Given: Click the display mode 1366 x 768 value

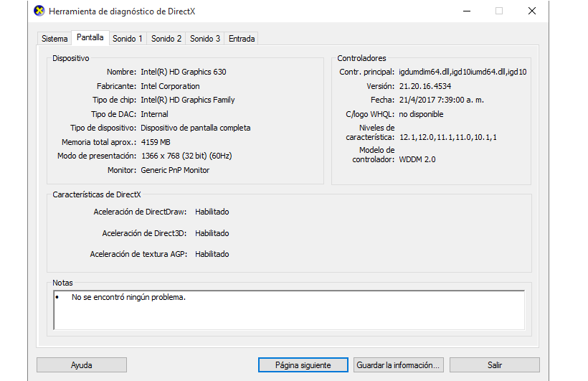Looking at the screenshot, I should point(186,156).
